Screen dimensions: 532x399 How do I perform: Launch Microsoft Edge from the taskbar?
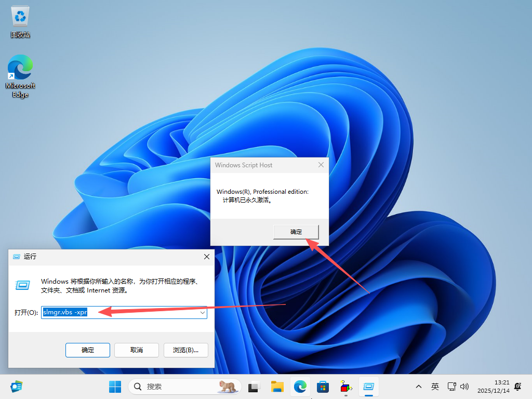pyautogui.click(x=300, y=387)
